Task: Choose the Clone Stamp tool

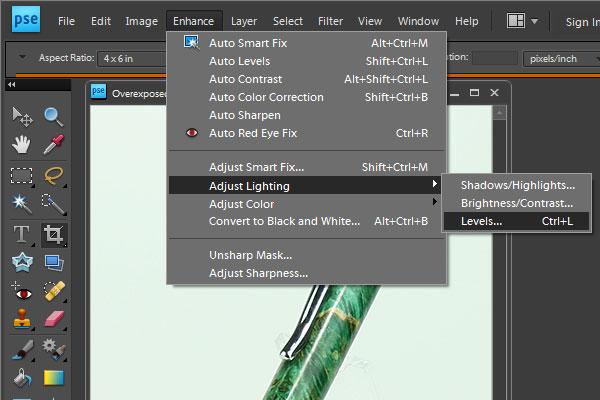Action: point(21,322)
